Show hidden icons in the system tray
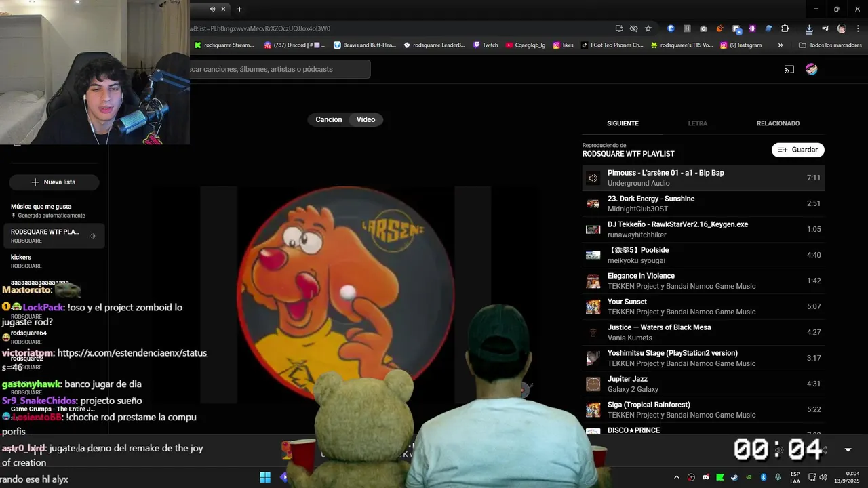This screenshot has height=488, width=868. (x=676, y=477)
